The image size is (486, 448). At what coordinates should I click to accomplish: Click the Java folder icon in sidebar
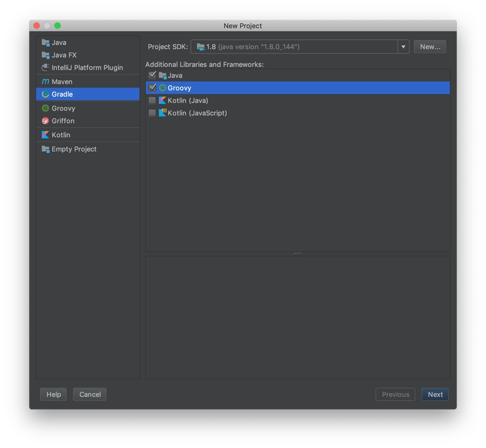(x=46, y=42)
